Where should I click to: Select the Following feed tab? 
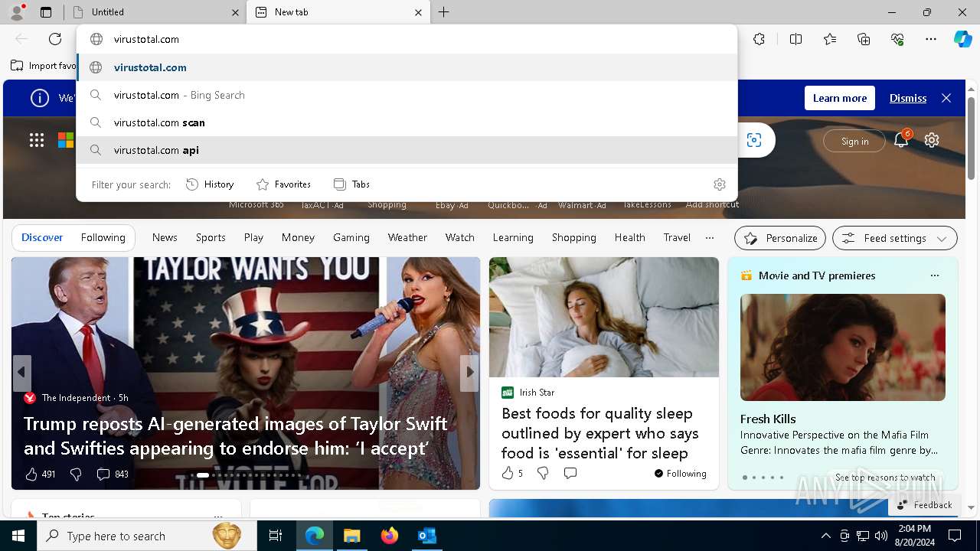coord(103,238)
